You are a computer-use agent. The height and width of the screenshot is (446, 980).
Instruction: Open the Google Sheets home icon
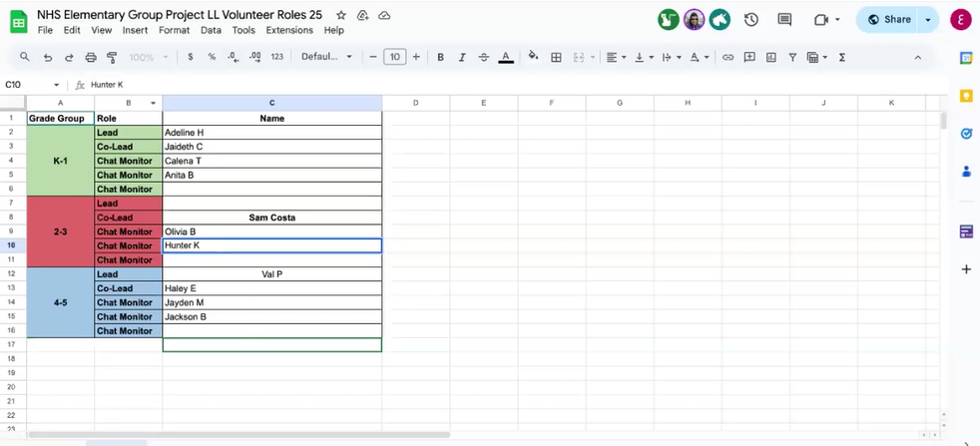[x=19, y=23]
